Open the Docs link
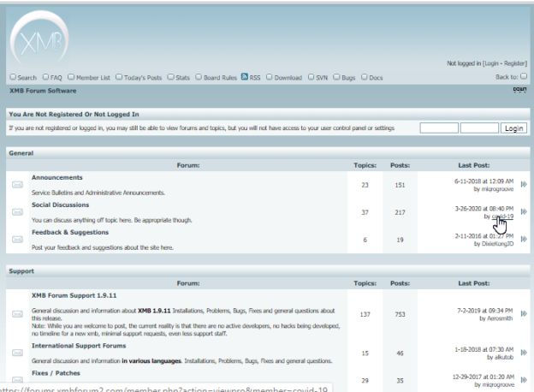The width and height of the screenshot is (534, 392). click(376, 78)
